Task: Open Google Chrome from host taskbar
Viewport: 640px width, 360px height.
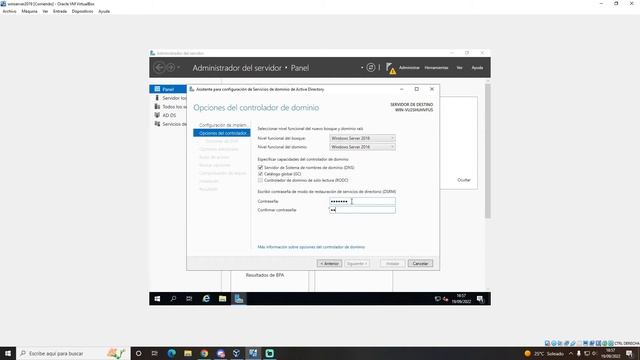Action: [x=204, y=353]
